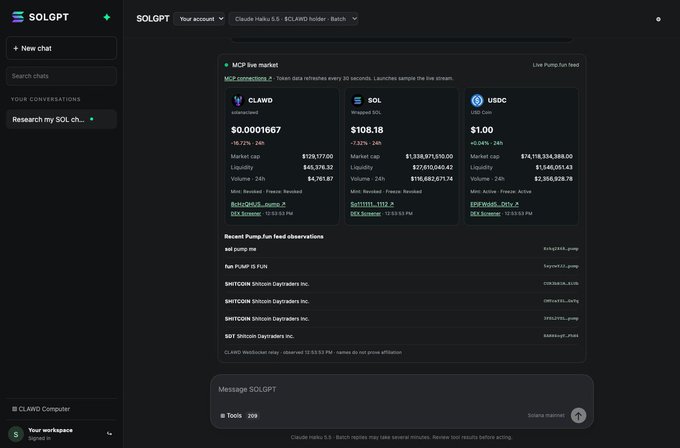Open DEX Screener link on CLAWD card

tap(246, 213)
